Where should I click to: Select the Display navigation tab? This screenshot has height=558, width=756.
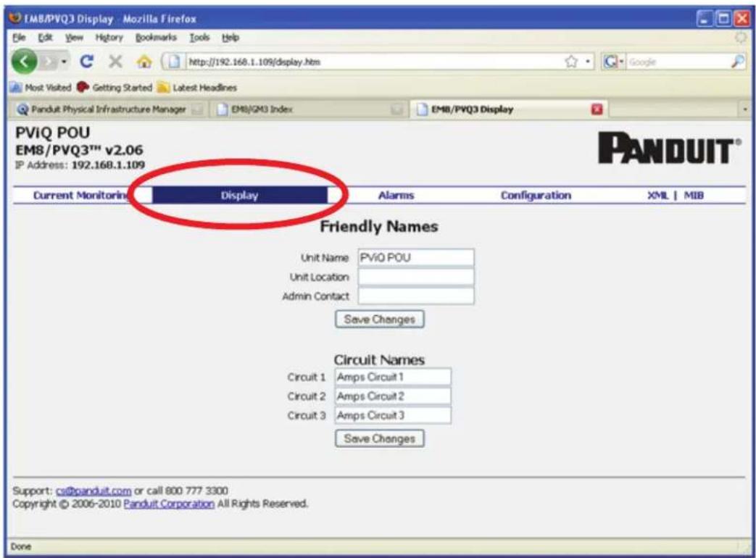(x=240, y=195)
